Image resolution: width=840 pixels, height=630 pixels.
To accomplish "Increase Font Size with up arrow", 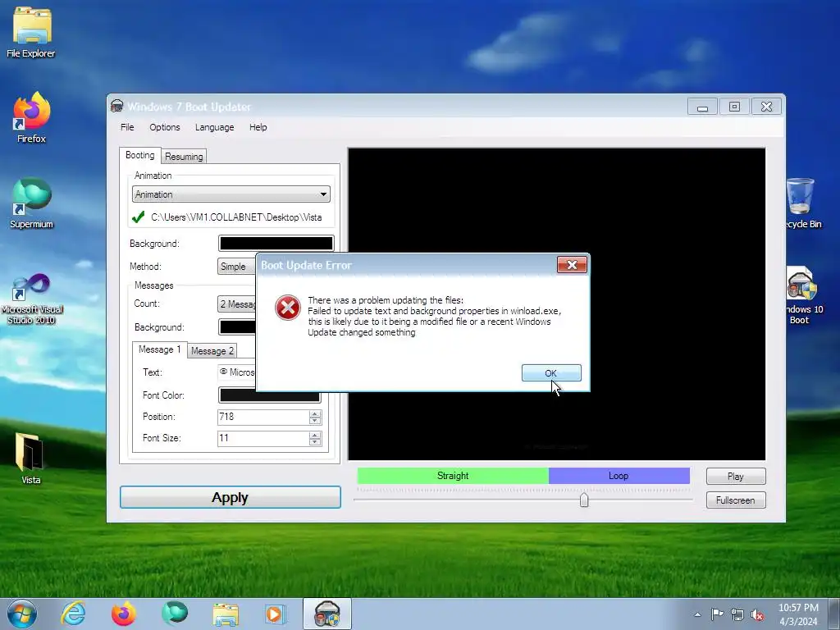I will (315, 435).
